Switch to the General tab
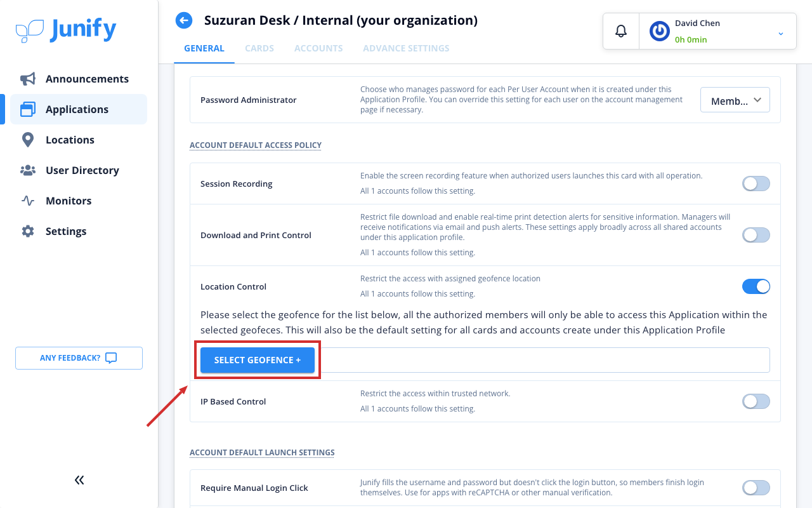The height and width of the screenshot is (508, 812). (x=204, y=48)
